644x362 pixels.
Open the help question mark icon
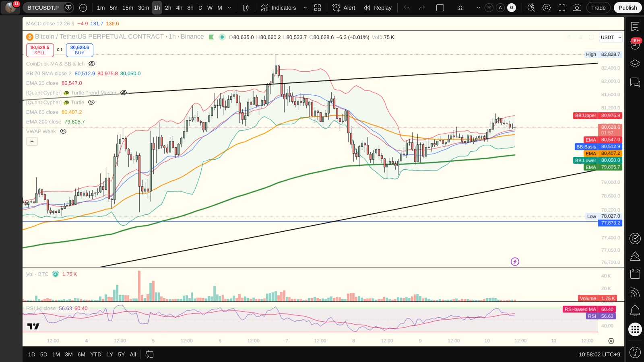coord(635,353)
